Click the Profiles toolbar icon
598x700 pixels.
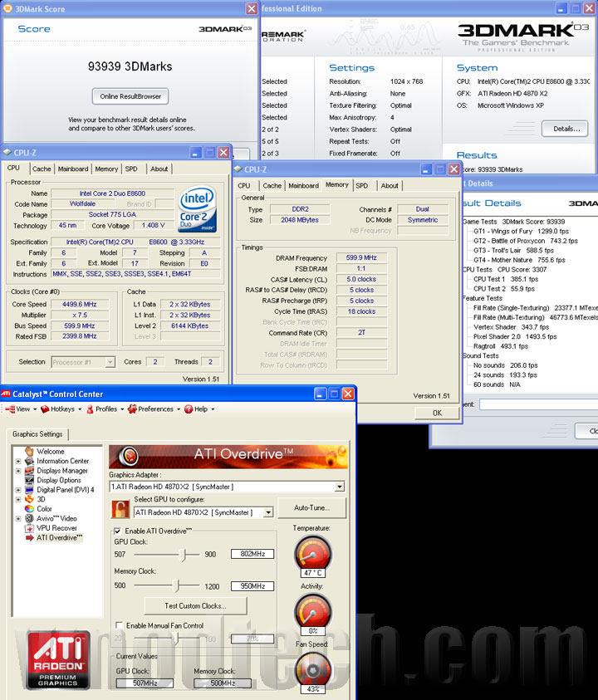[x=90, y=409]
